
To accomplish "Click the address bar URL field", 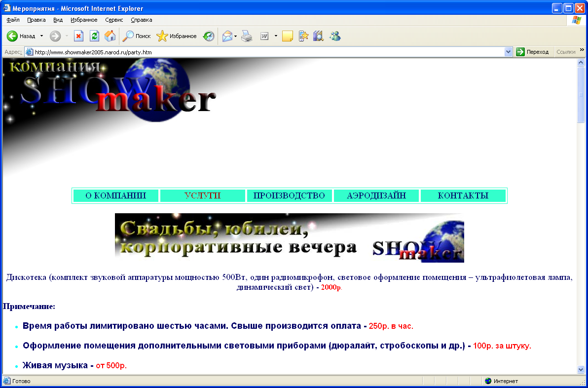I will click(268, 52).
